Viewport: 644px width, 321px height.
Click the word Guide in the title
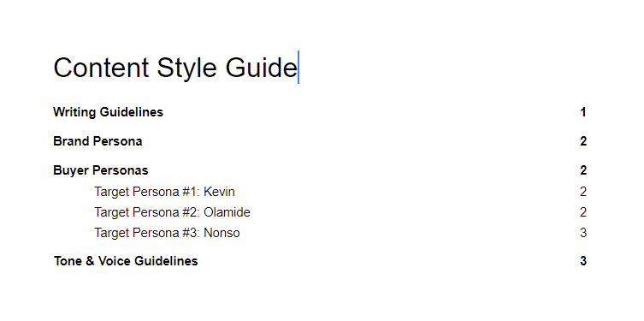tap(261, 68)
